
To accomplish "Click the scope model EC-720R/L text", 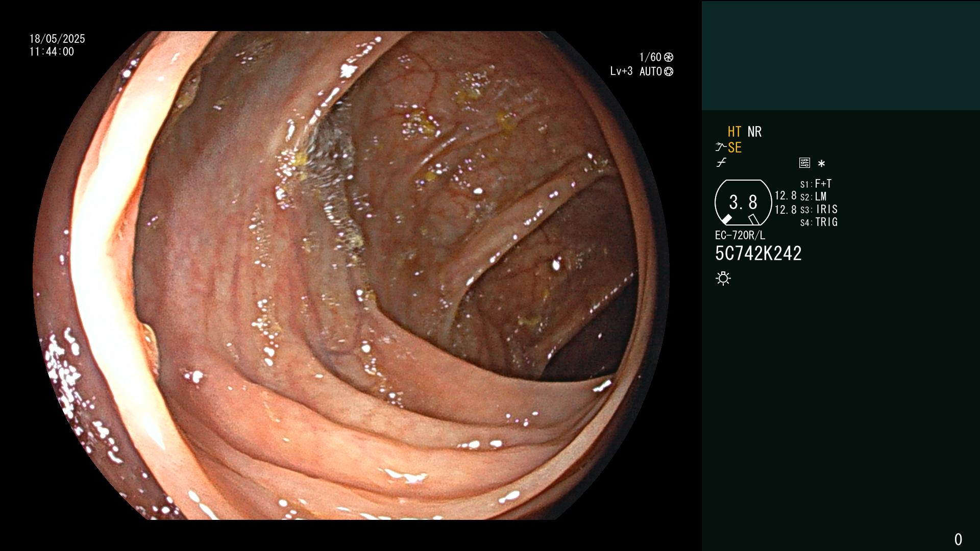I will pos(740,235).
